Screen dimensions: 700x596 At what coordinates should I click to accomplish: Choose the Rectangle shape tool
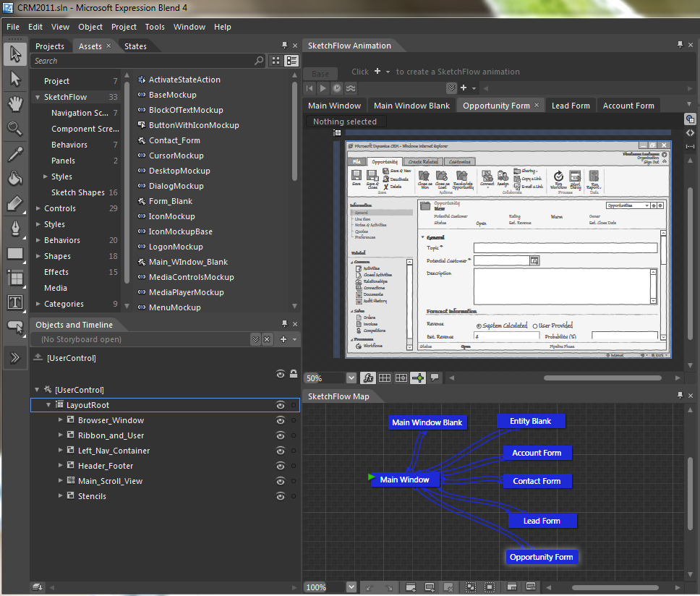pos(15,253)
